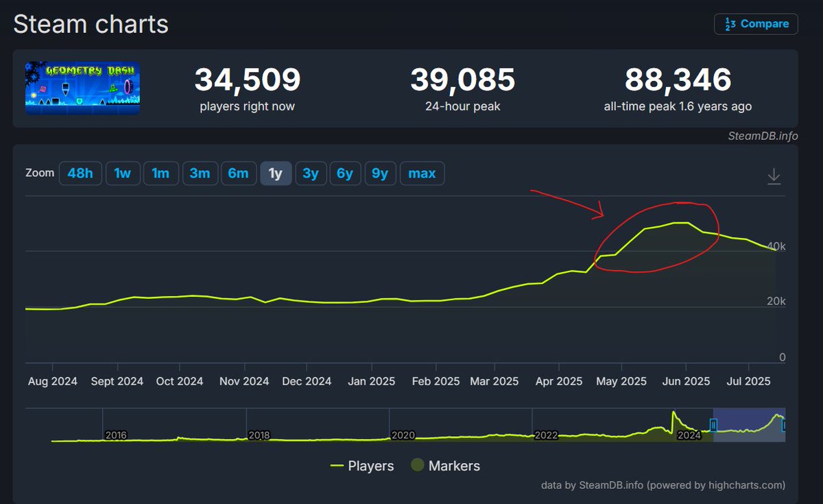Image resolution: width=823 pixels, height=504 pixels.
Task: Click the 'data by SteamDB.info' footer credit
Action: point(663,485)
